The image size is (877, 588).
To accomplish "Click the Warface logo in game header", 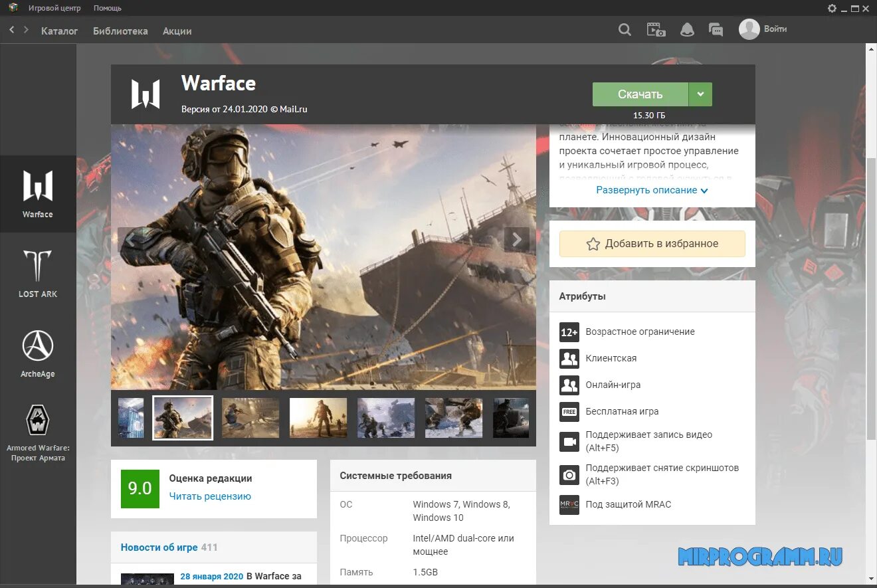I will (x=146, y=94).
